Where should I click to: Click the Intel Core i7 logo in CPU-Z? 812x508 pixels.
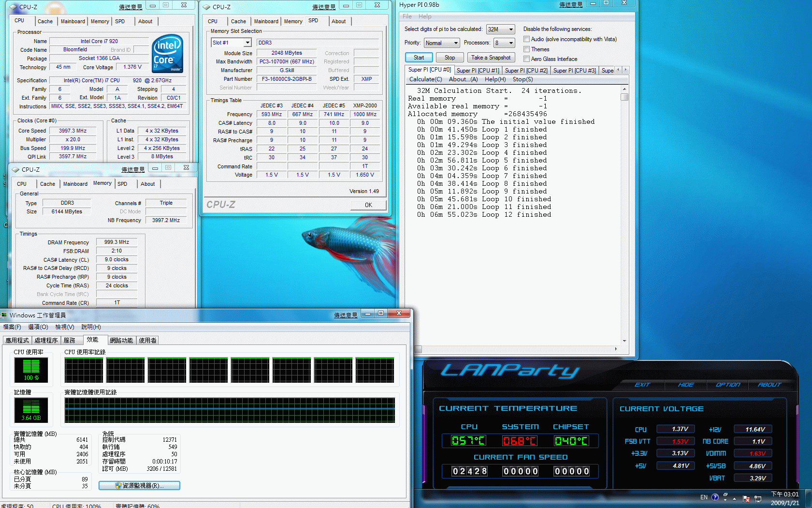(168, 53)
